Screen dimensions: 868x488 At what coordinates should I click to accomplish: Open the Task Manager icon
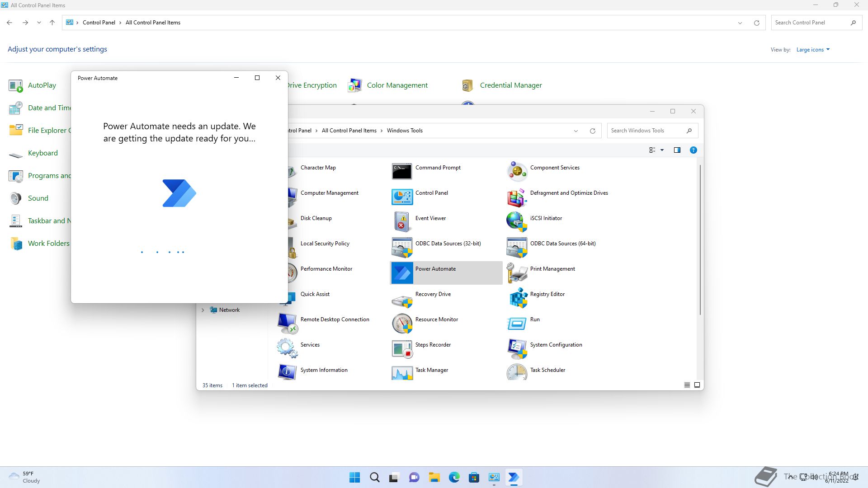coord(402,372)
